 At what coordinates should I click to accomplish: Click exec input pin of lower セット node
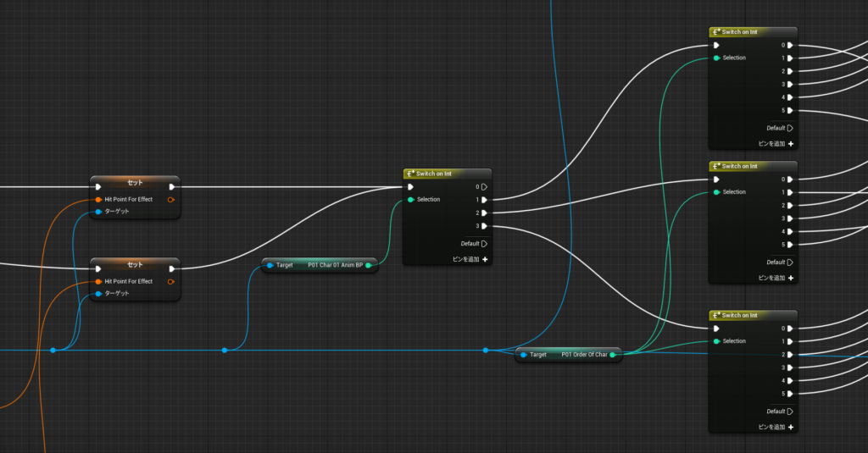pyautogui.click(x=98, y=268)
